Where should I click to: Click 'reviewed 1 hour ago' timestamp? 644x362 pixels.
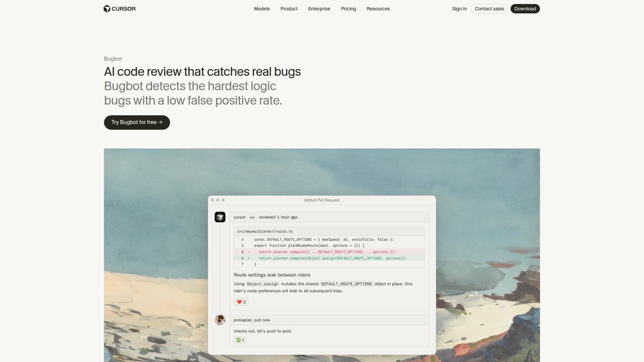tap(278, 217)
